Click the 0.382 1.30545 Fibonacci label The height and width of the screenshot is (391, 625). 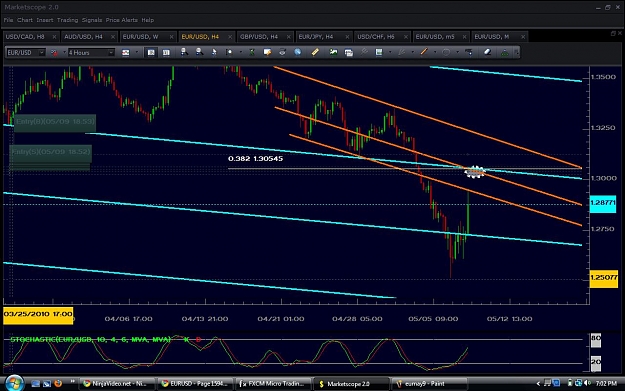pyautogui.click(x=256, y=159)
